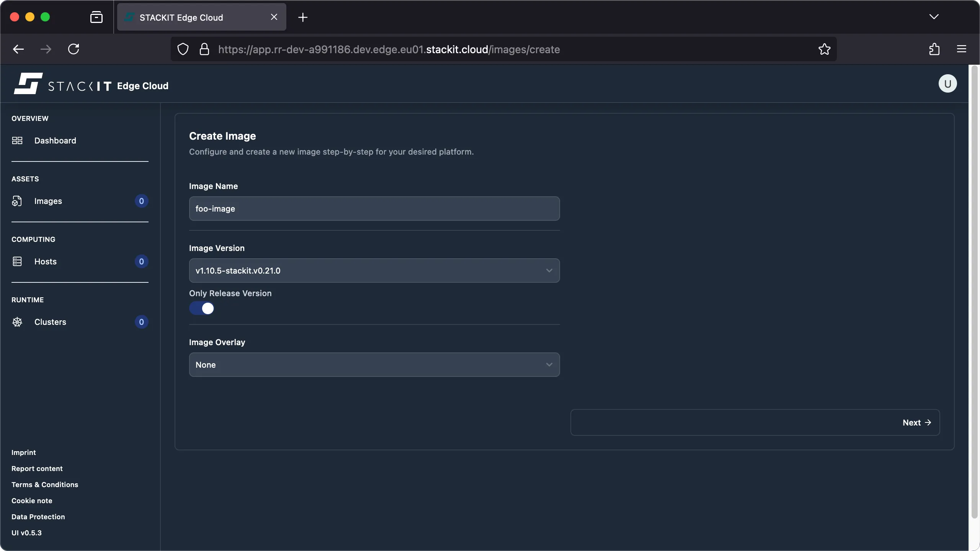980x551 pixels.
Task: Open the user account avatar menu
Action: [947, 83]
